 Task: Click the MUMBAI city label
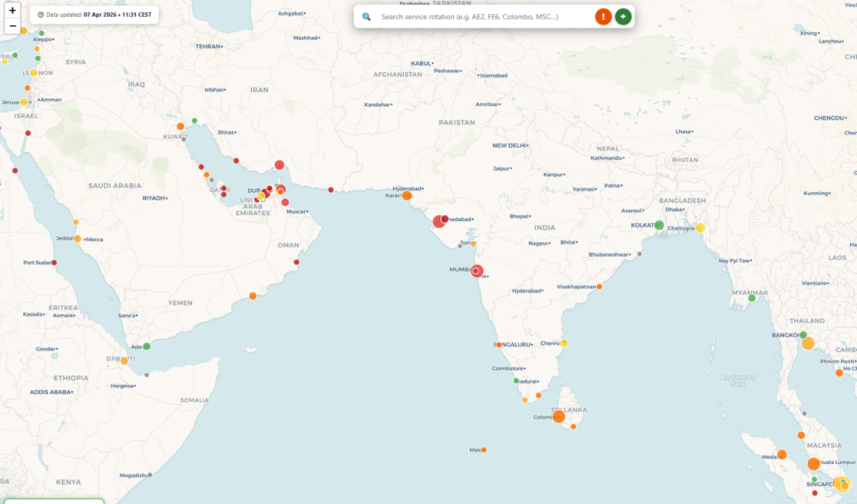(x=460, y=270)
